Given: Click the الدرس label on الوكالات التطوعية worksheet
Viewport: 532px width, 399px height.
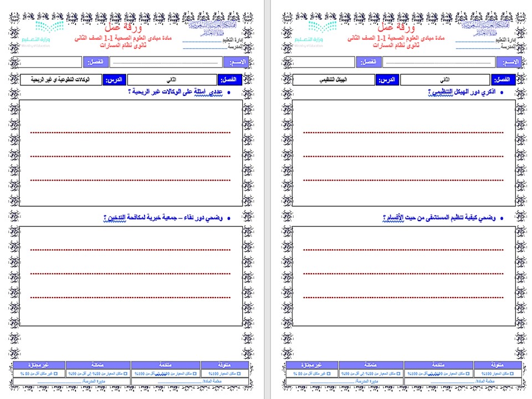Looking at the screenshot, I should pos(114,80).
